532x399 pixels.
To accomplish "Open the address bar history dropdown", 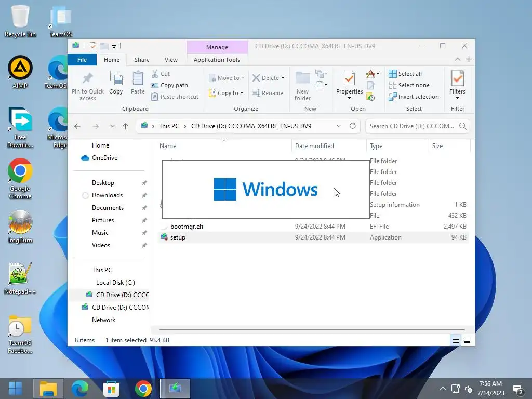I will click(339, 126).
